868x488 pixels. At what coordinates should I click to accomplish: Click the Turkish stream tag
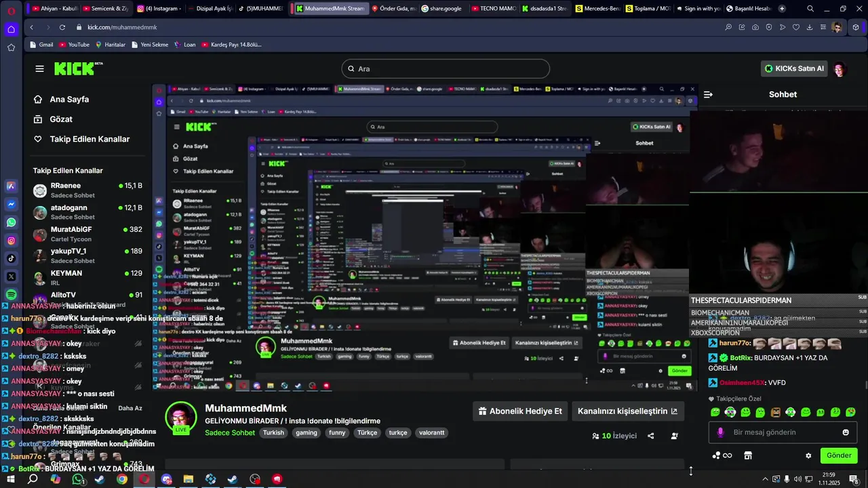274,433
